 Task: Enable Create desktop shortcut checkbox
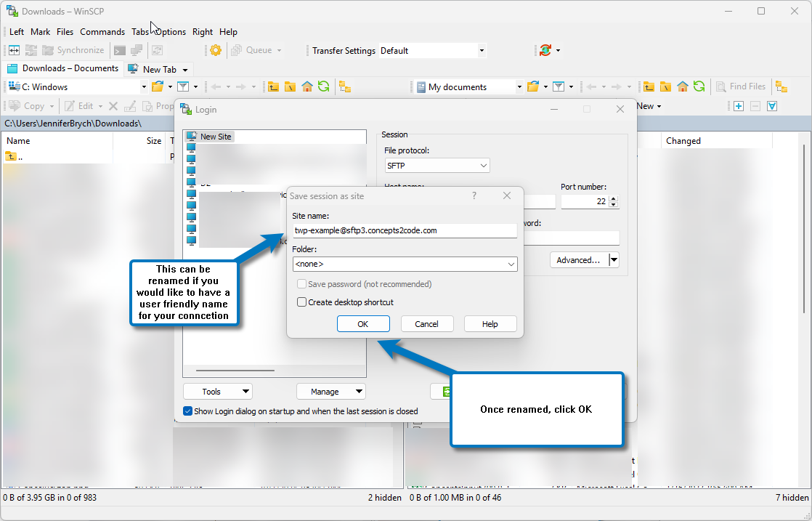301,302
